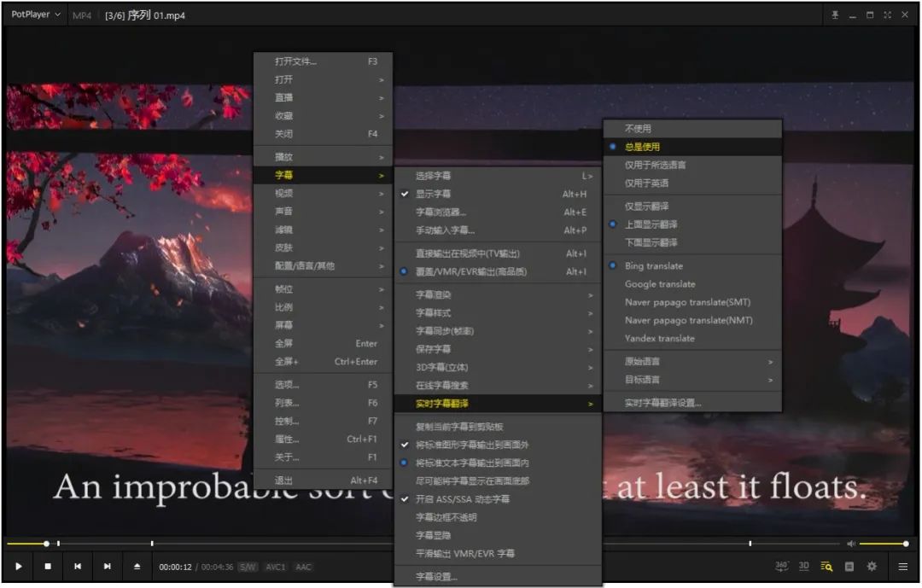Toggle 开启 ASS/SSA 动态字幕 option
This screenshot has width=922, height=588.
coord(498,498)
